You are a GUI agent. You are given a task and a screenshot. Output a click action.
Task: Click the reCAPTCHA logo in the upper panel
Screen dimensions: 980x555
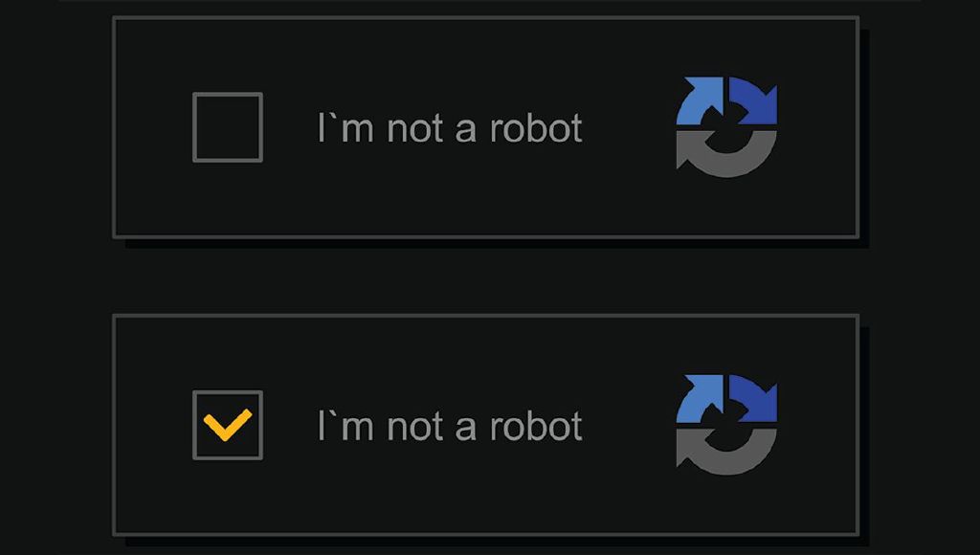click(726, 127)
